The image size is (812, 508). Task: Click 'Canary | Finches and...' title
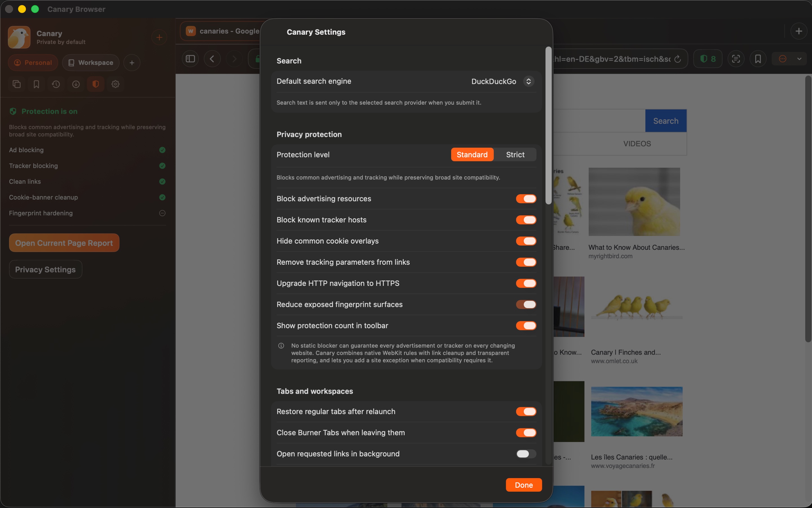coord(626,352)
